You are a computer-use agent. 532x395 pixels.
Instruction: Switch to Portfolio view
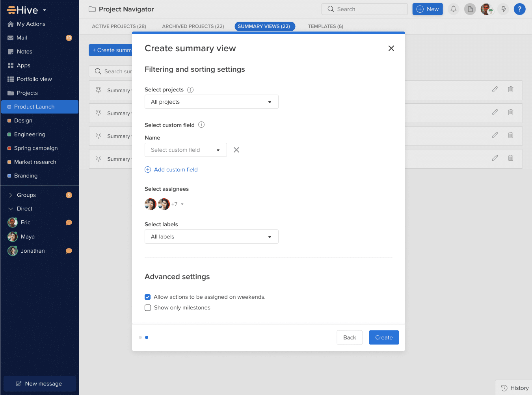point(34,79)
